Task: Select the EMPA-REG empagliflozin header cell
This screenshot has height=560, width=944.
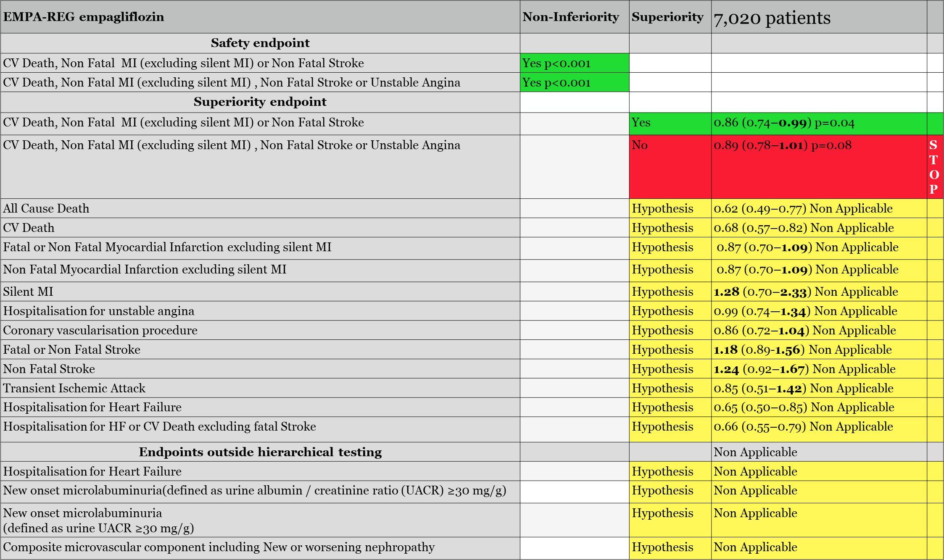Action: pyautogui.click(x=260, y=17)
